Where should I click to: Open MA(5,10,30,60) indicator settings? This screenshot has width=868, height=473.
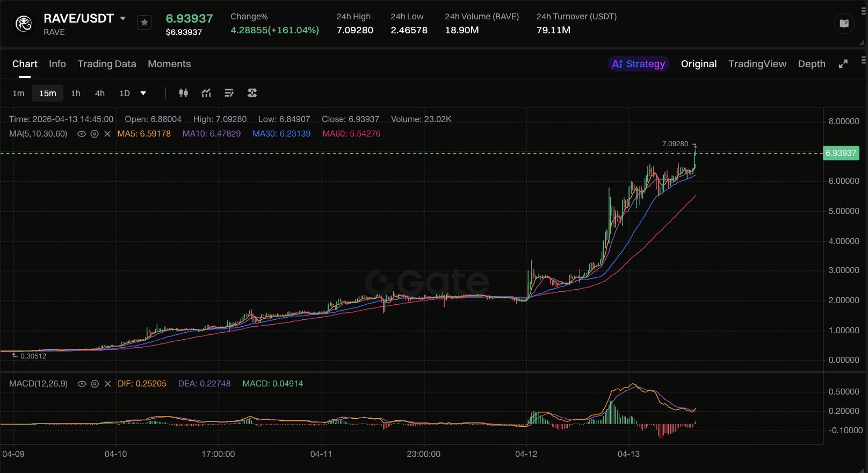coord(95,134)
